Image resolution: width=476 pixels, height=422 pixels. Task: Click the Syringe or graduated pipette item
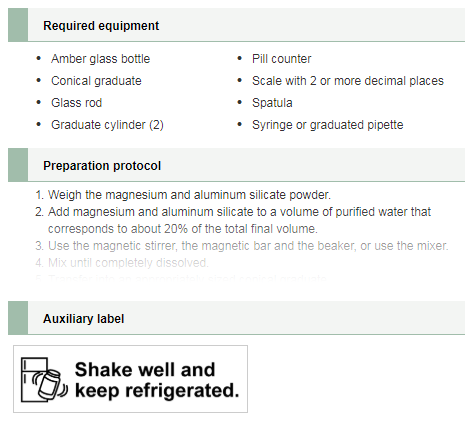pyautogui.click(x=327, y=125)
